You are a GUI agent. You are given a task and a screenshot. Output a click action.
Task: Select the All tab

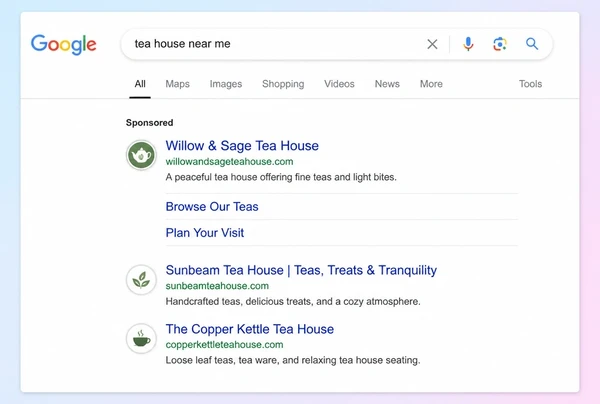(140, 84)
